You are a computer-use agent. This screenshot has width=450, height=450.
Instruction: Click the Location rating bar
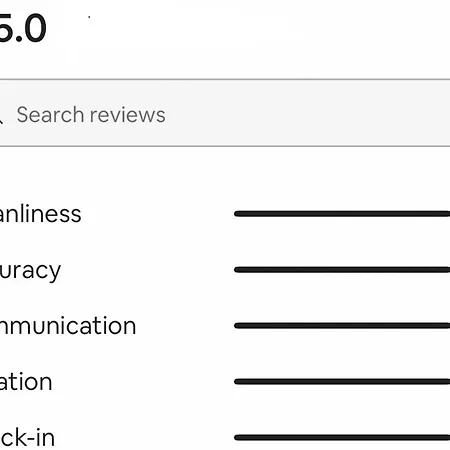pos(342,382)
